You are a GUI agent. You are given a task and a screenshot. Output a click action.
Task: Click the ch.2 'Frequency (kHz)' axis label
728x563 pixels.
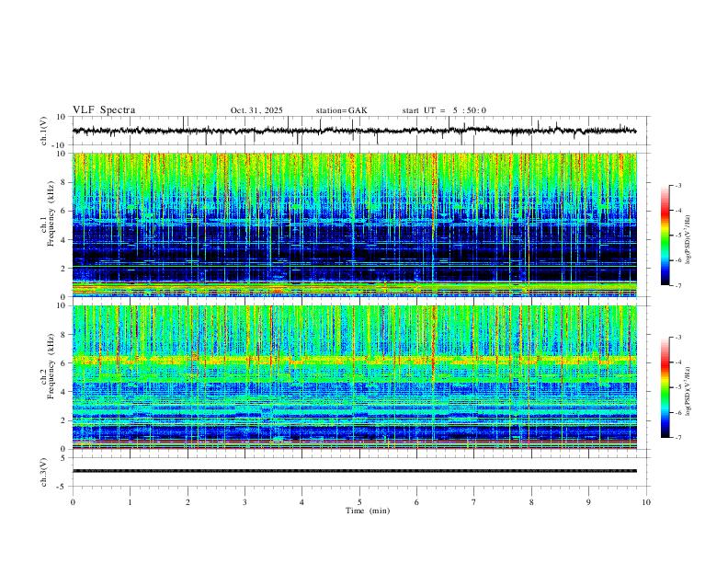(x=51, y=365)
